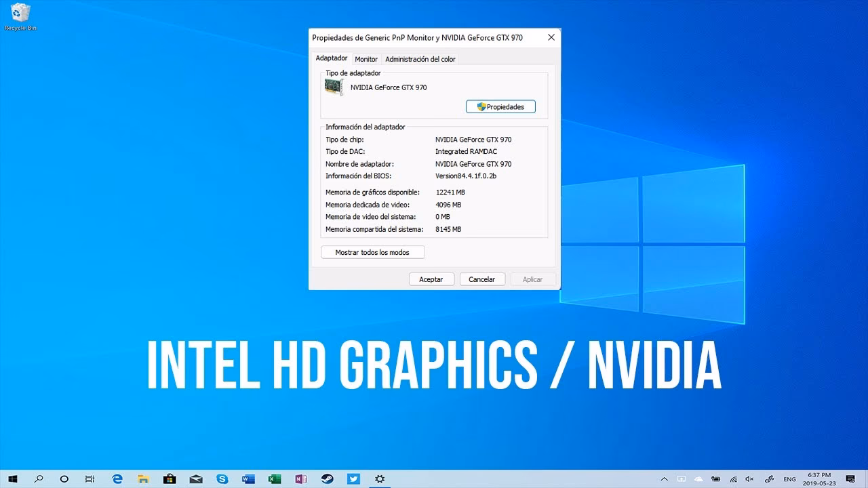The image size is (868, 488).
Task: Click the OneDrive cloud tray icon
Action: click(698, 479)
